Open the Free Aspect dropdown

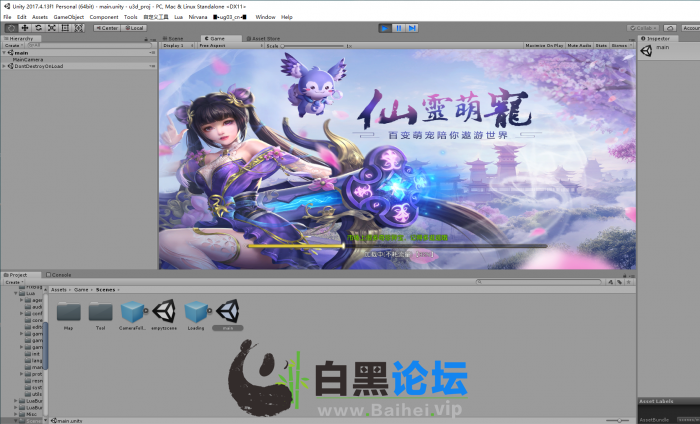(x=230, y=46)
